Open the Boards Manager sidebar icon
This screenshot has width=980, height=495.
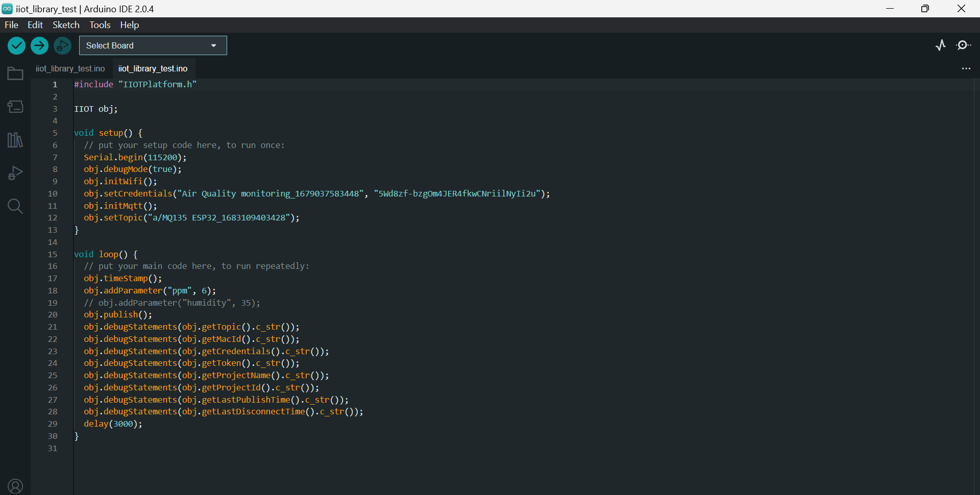click(15, 107)
